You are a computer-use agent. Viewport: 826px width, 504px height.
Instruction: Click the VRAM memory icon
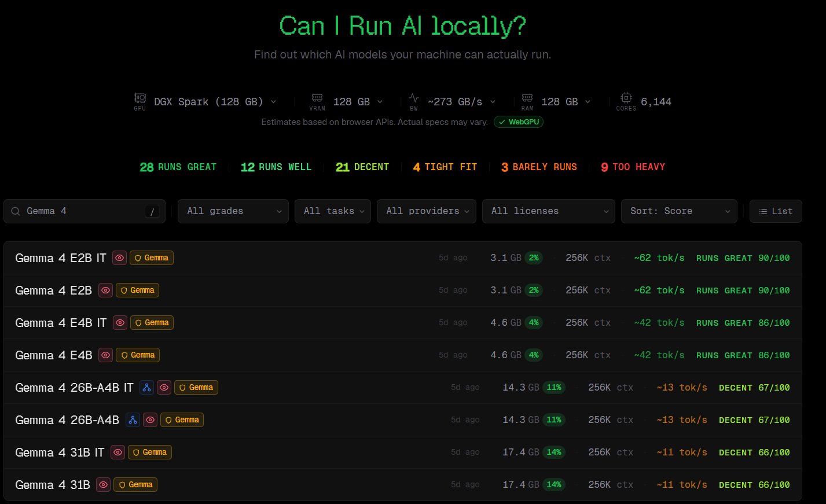[x=317, y=98]
